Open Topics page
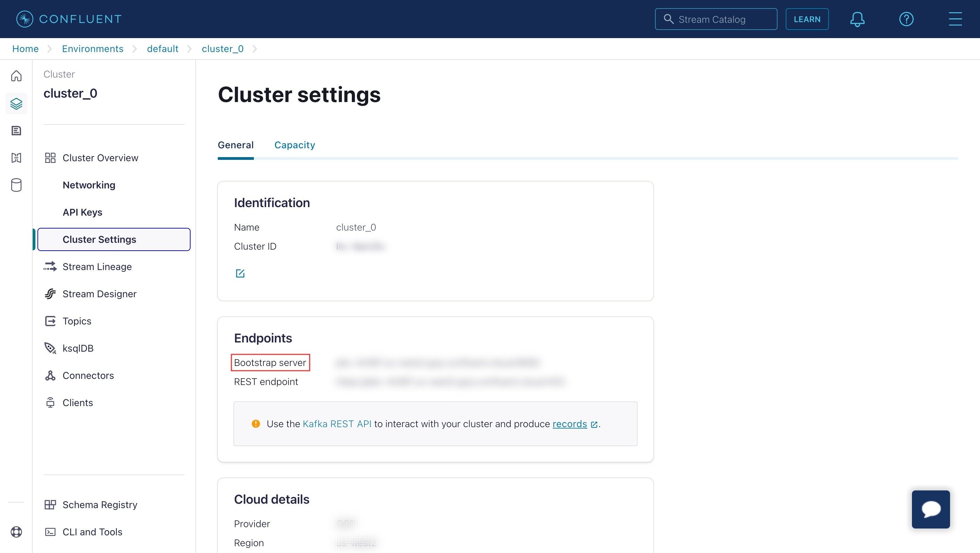Viewport: 980px width, 553px height. pos(77,321)
